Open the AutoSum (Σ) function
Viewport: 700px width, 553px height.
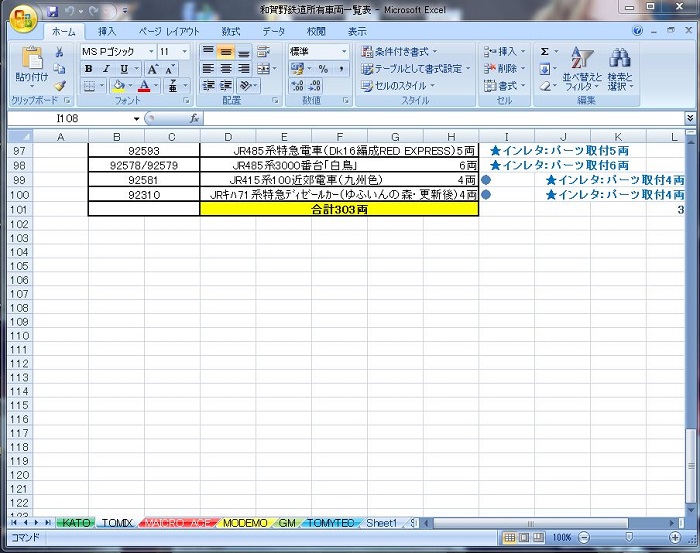545,52
